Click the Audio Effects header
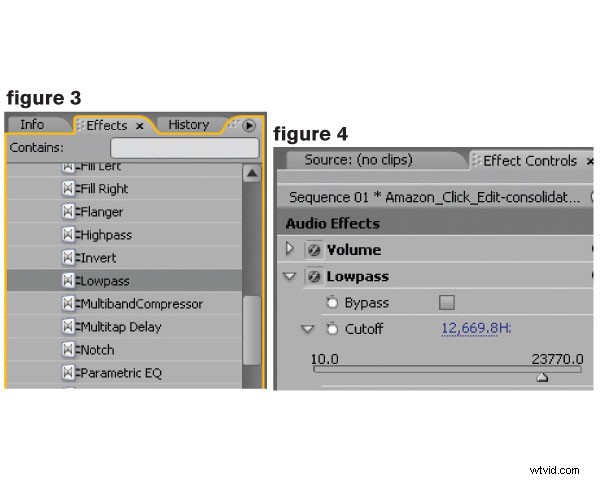This screenshot has width=600, height=480. click(333, 224)
